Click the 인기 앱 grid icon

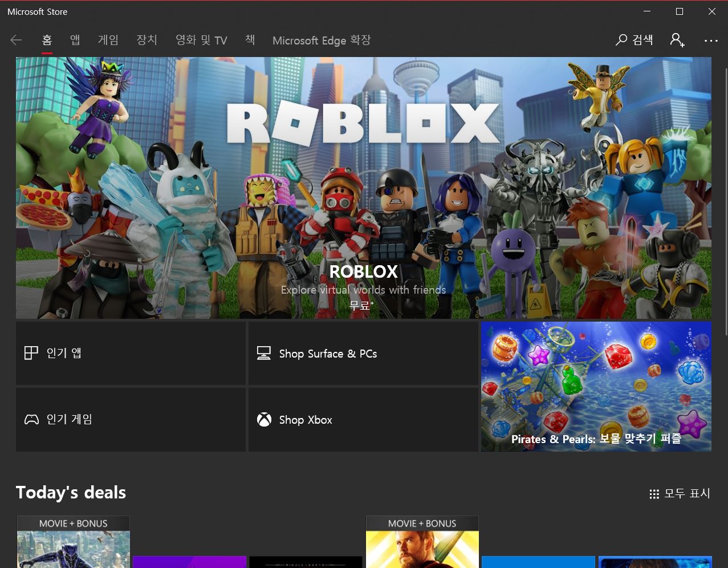coord(31,353)
